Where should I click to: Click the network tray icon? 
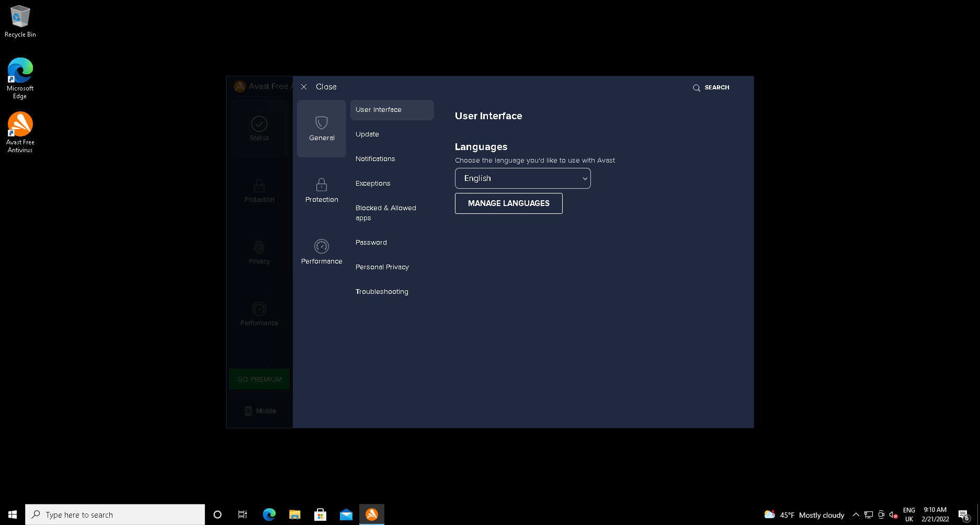pyautogui.click(x=869, y=515)
